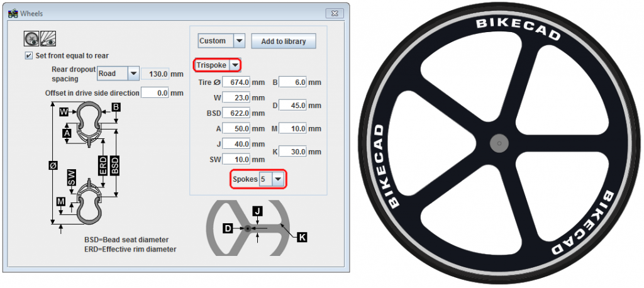The image size is (644, 288).
Task: Select the K 30.0 mm field
Action: 293,152
